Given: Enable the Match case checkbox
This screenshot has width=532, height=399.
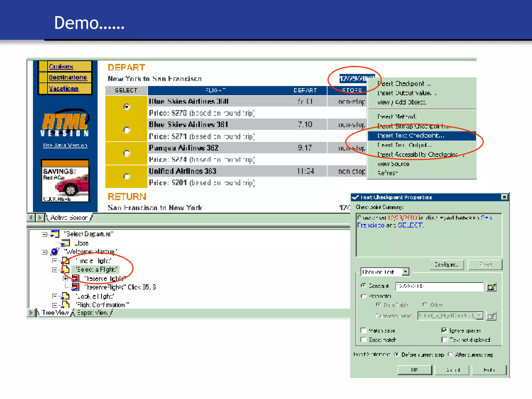Looking at the screenshot, I should [x=363, y=330].
